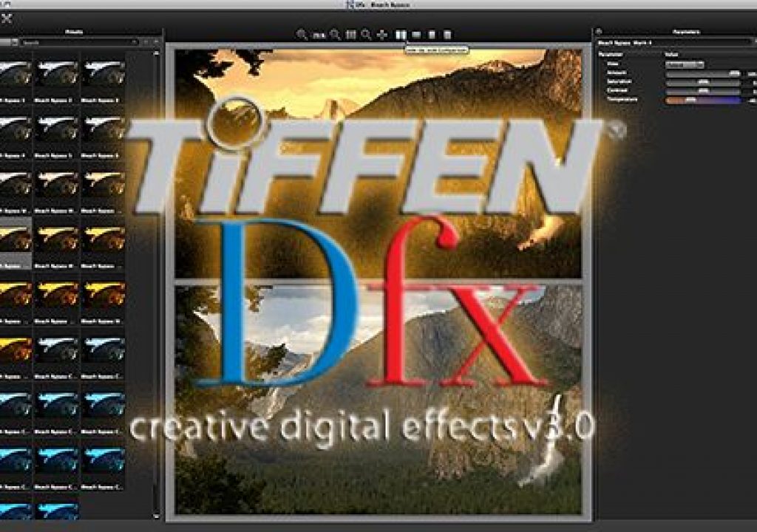The image size is (757, 532).
Task: Click the Parameters panel title
Action: click(x=686, y=32)
